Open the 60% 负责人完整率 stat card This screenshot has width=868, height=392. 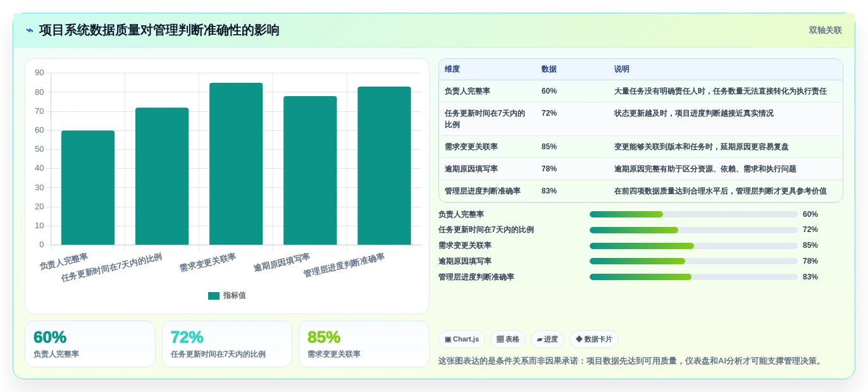90,344
